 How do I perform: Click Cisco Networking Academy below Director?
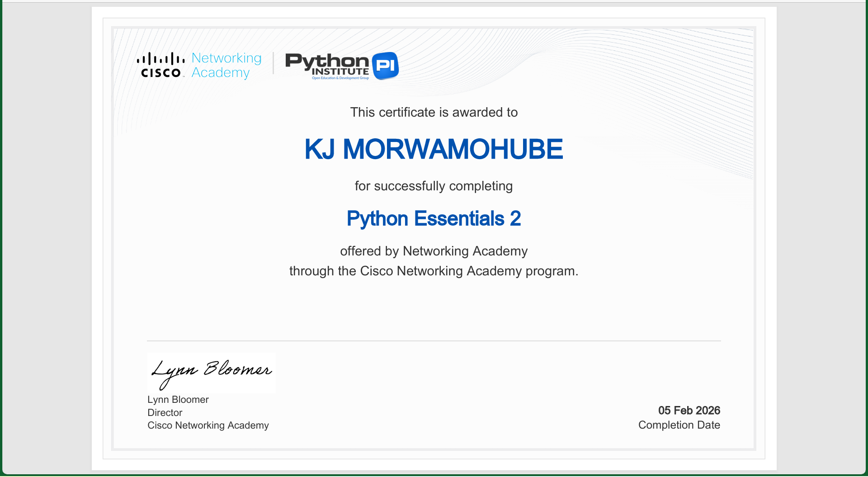[x=208, y=425]
